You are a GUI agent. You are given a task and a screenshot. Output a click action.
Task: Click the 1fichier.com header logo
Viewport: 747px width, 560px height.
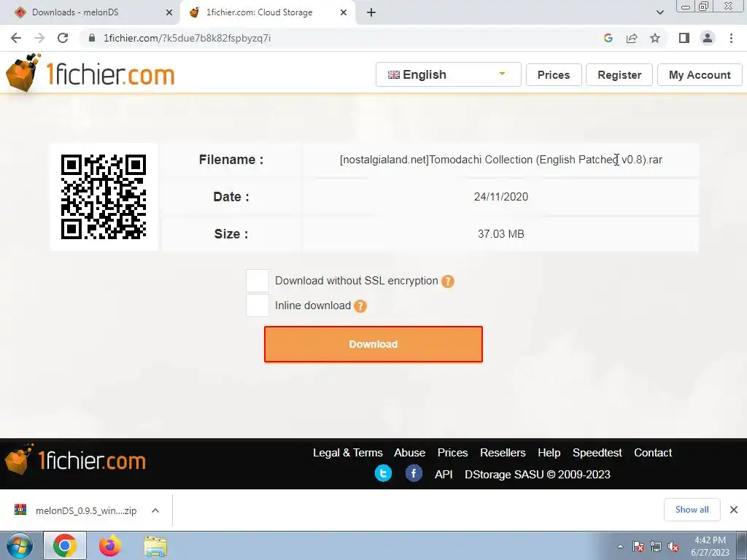pyautogui.click(x=90, y=73)
